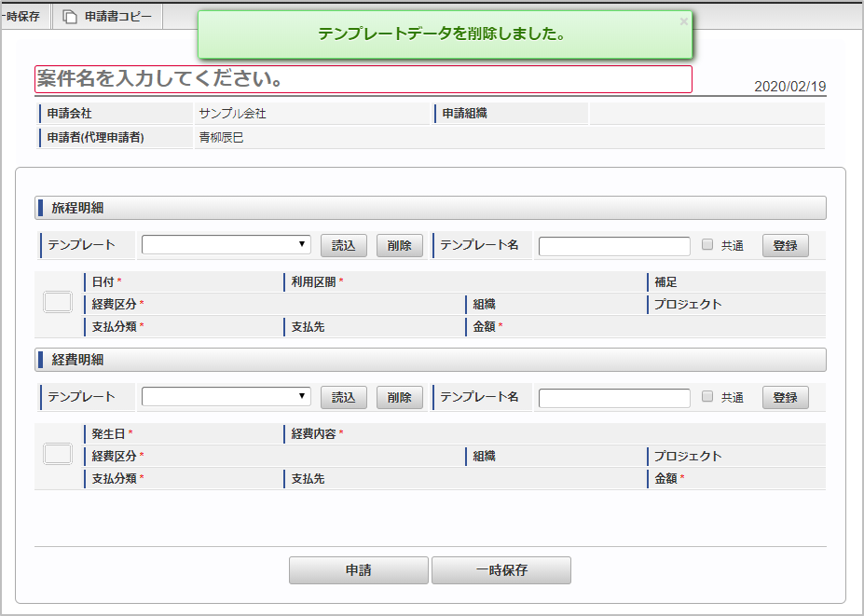This screenshot has height=616, width=864.
Task: Click 削除 button in 経費明細 section
Action: click(400, 397)
